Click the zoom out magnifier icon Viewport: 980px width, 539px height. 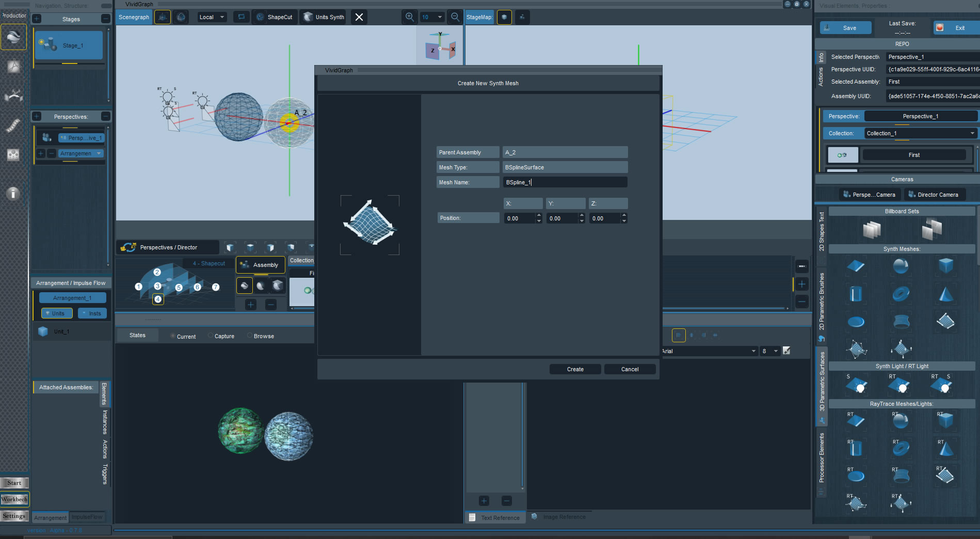(x=455, y=17)
